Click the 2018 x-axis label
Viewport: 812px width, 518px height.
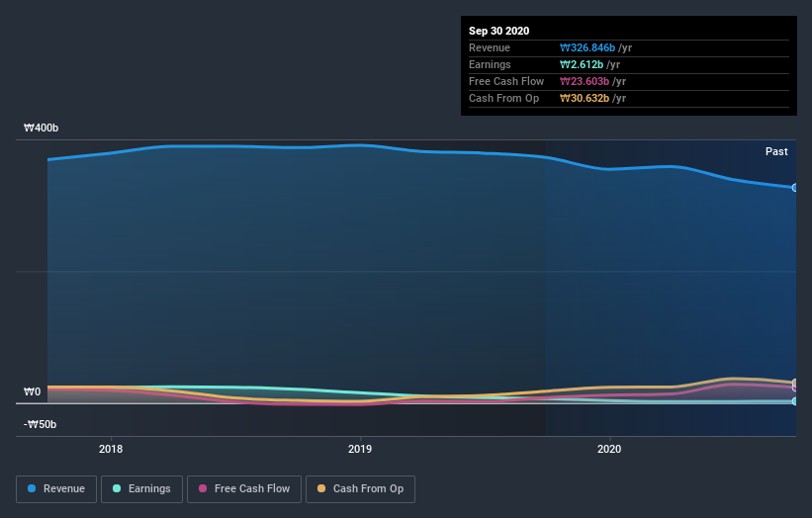(x=111, y=449)
